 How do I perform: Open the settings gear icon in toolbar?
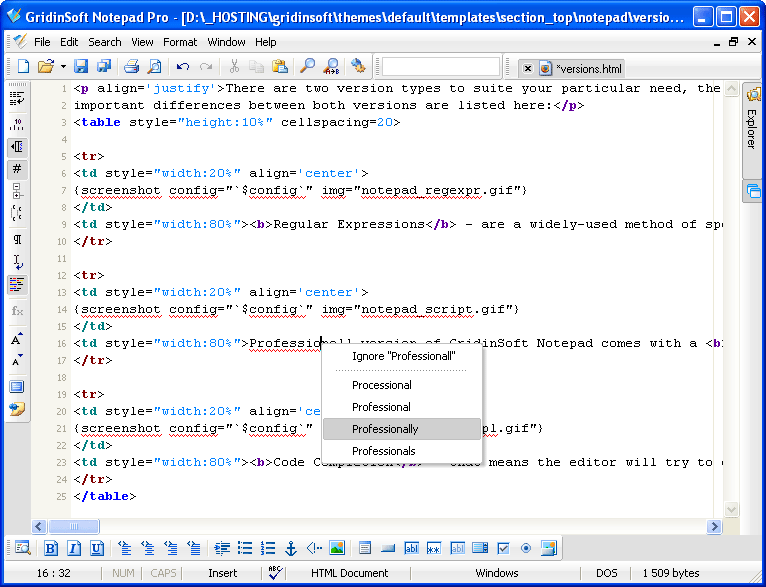pos(358,66)
